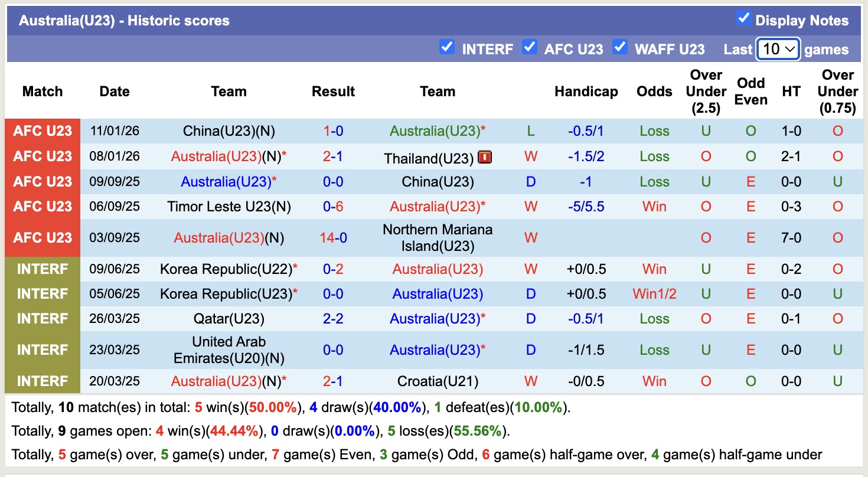868x477 pixels.
Task: Click the 14-0 match result
Action: click(x=333, y=237)
